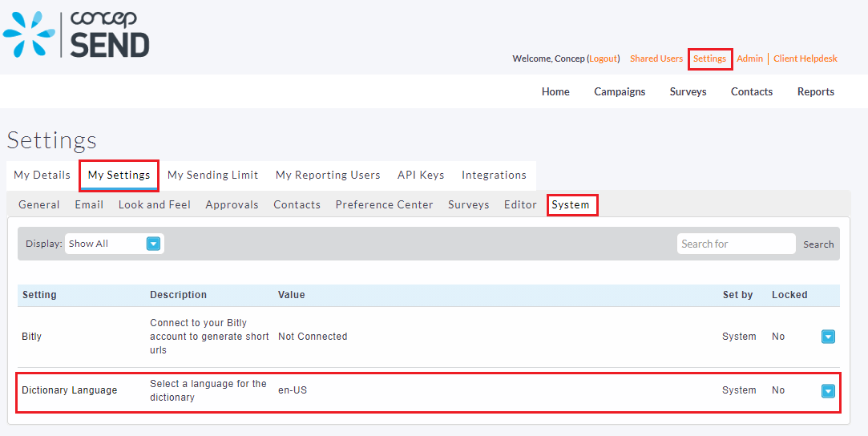868x436 pixels.
Task: Open the top navigation Contacts menu
Action: tap(752, 92)
